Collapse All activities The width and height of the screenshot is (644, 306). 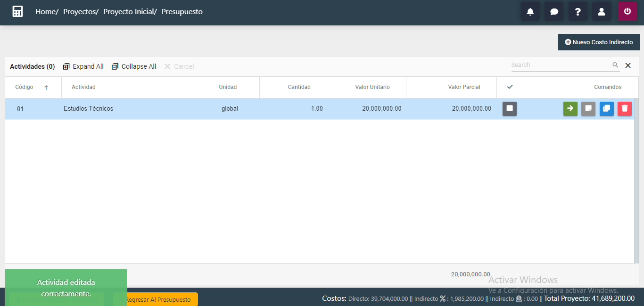pos(134,66)
